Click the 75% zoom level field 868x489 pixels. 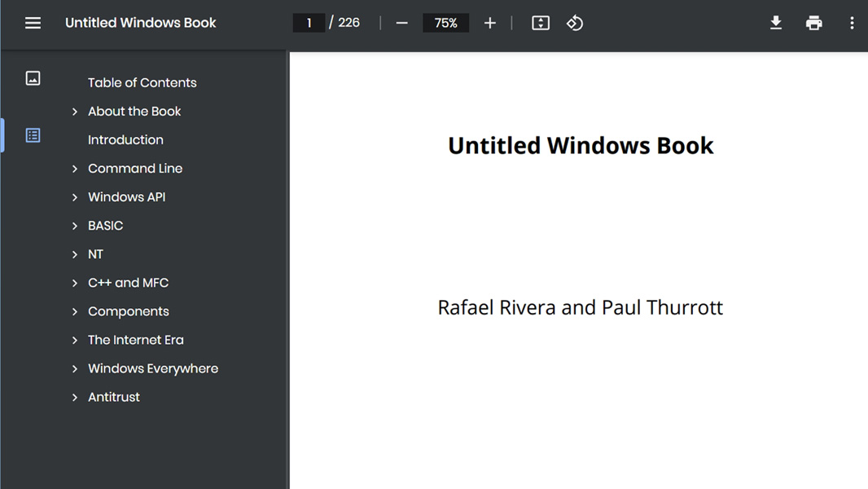pos(445,23)
